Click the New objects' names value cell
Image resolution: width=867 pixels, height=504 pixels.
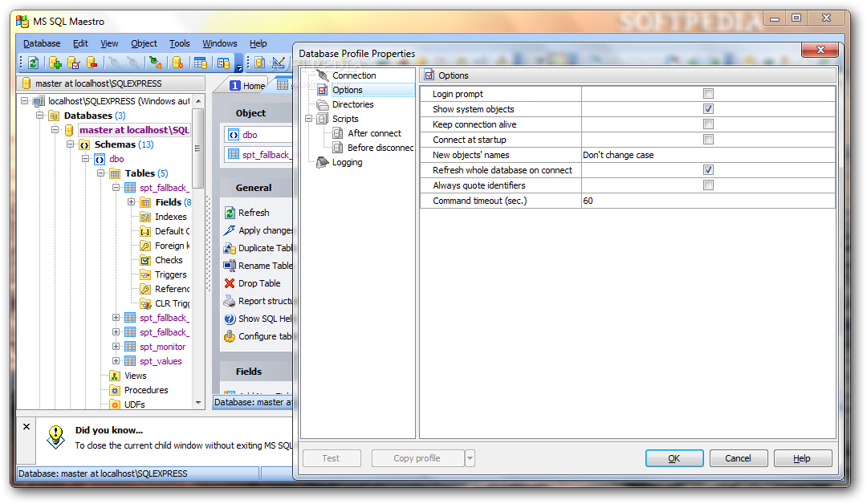point(708,155)
